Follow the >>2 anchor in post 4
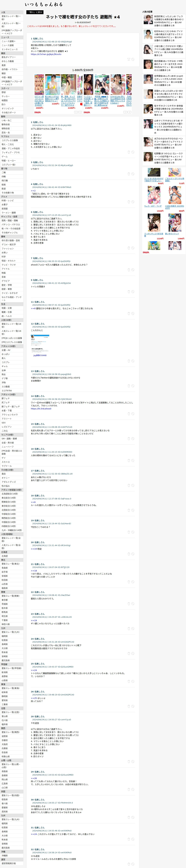This screenshot has height=868, width=186. tap(33, 191)
